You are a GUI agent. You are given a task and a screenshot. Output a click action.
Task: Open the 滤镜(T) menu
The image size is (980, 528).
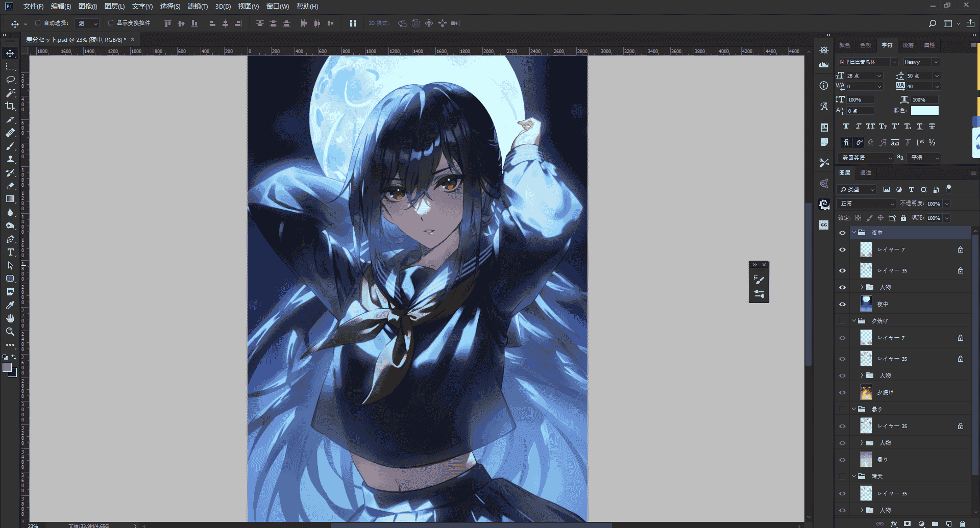[x=198, y=6]
